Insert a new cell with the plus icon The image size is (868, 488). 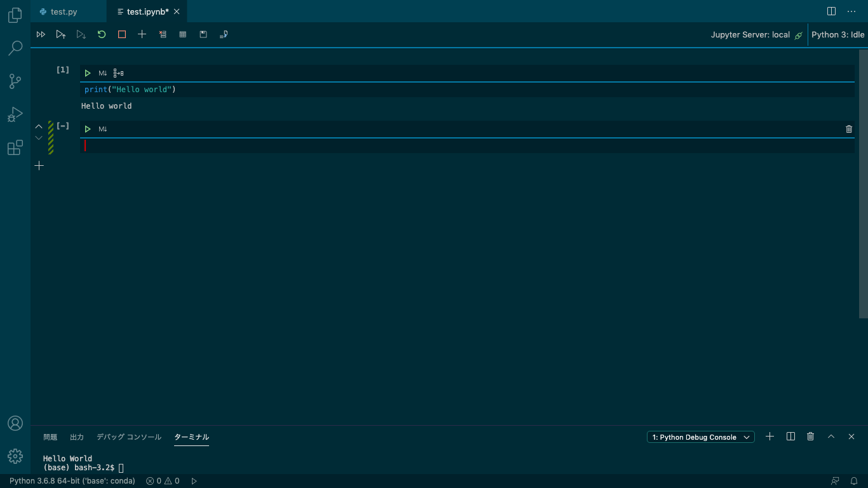(x=142, y=34)
